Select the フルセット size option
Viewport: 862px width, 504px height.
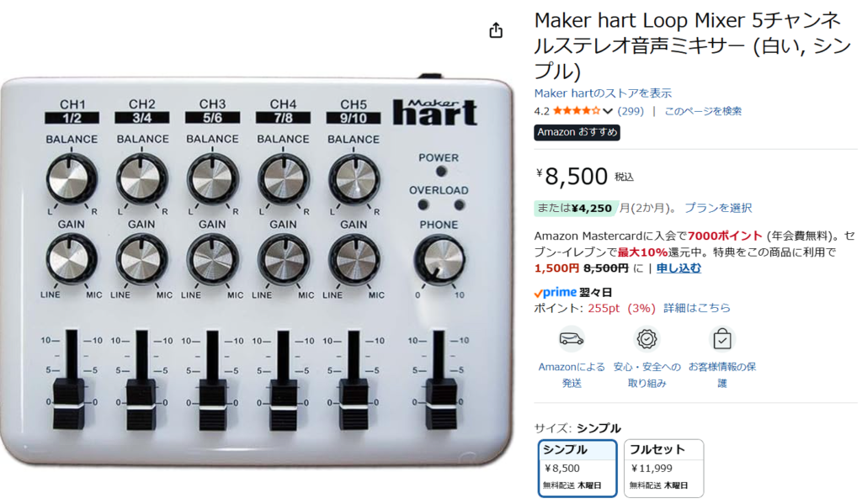(663, 468)
